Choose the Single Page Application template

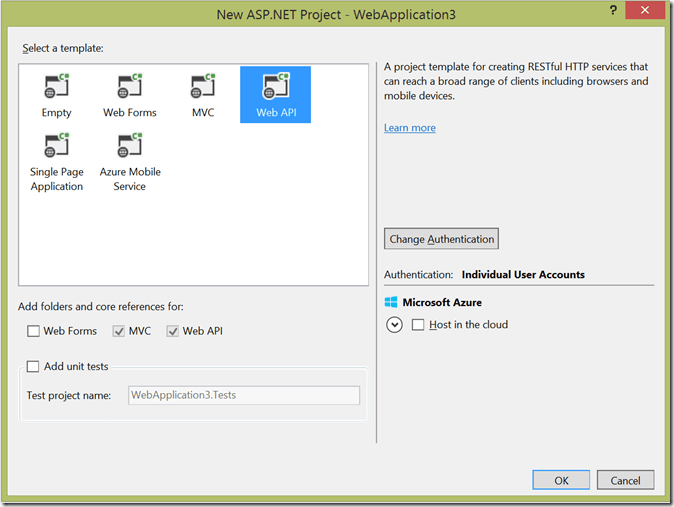tap(56, 162)
